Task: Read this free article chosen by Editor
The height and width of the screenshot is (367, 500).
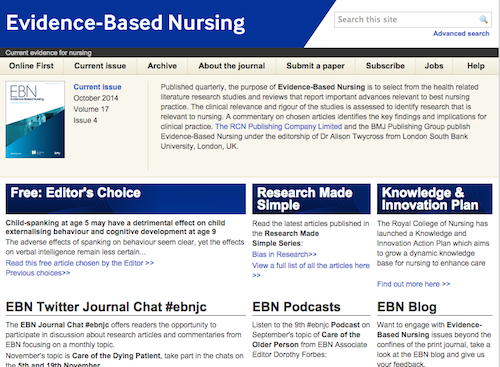Action: (80, 263)
